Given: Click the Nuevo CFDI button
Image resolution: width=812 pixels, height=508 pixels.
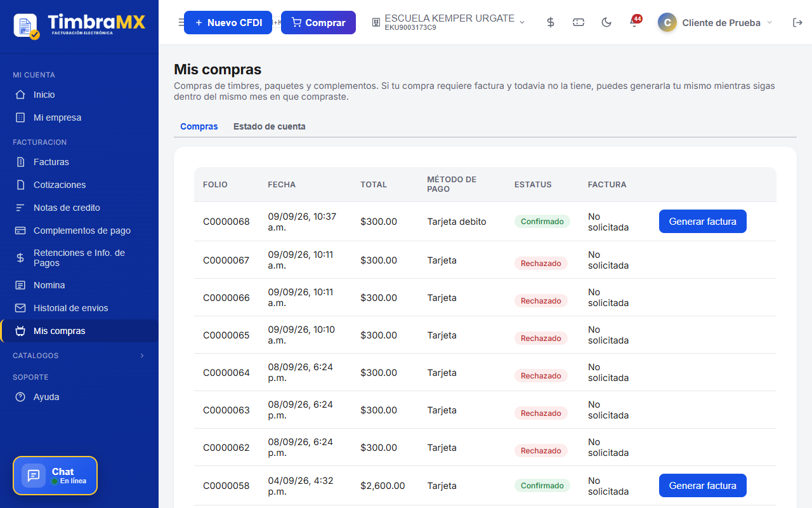Looking at the screenshot, I should (x=228, y=22).
